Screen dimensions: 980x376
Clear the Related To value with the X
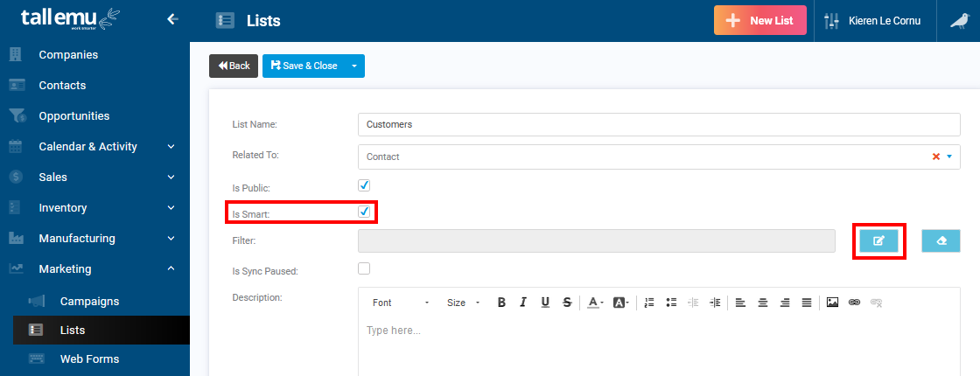click(x=935, y=157)
